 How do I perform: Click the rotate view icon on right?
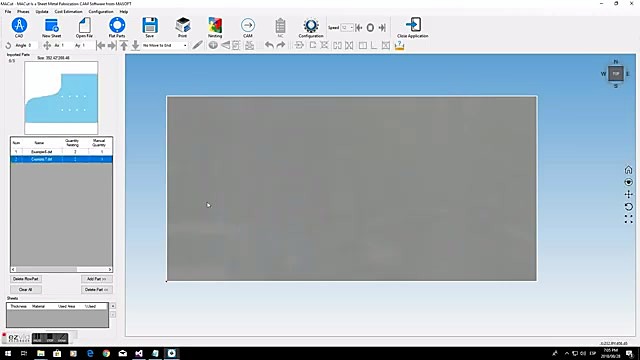628,207
